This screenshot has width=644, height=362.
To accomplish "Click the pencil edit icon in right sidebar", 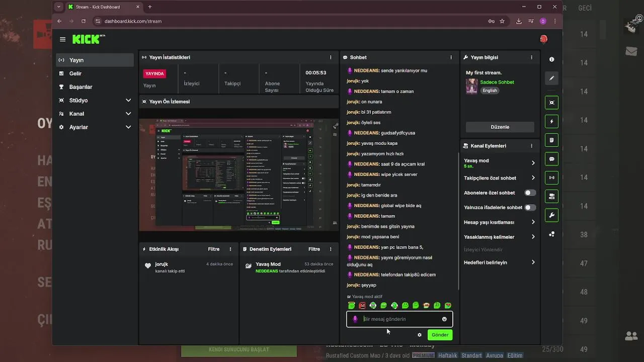I will tap(552, 78).
